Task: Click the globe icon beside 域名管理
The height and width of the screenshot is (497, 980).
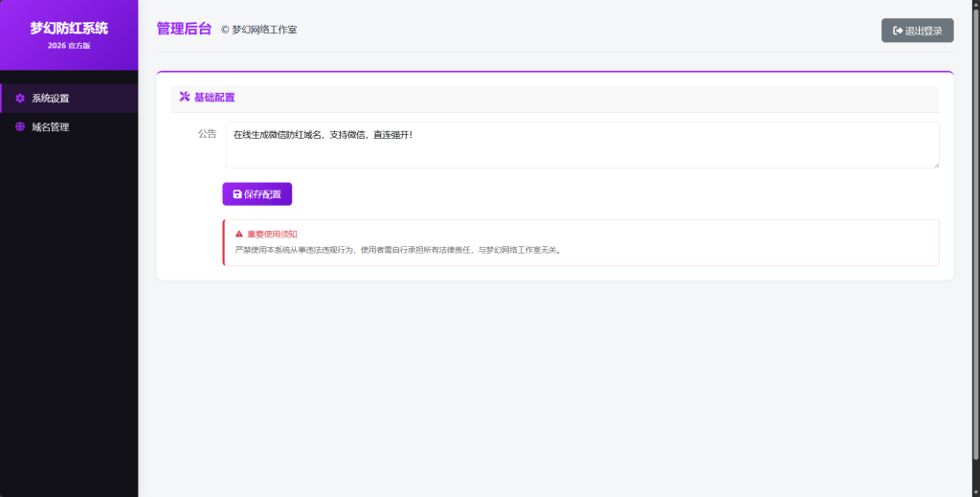Action: click(20, 126)
